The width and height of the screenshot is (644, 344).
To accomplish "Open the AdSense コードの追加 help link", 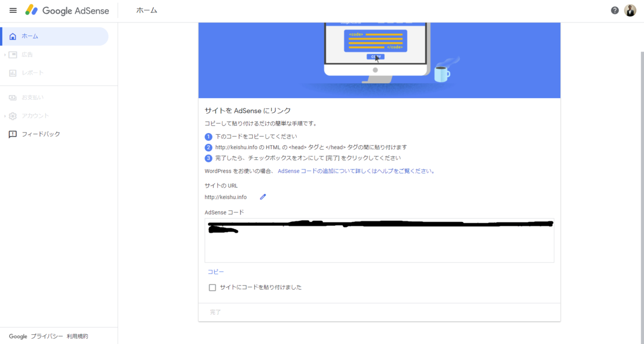I will click(356, 171).
